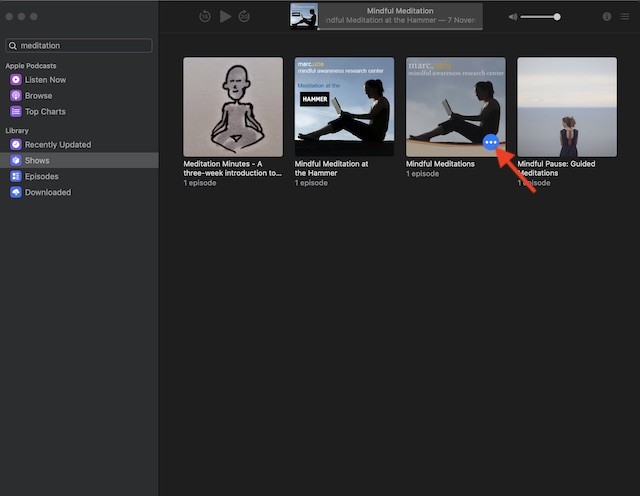The height and width of the screenshot is (496, 640).
Task: Click Mindful Pause: Guided Meditations title
Action: click(556, 168)
